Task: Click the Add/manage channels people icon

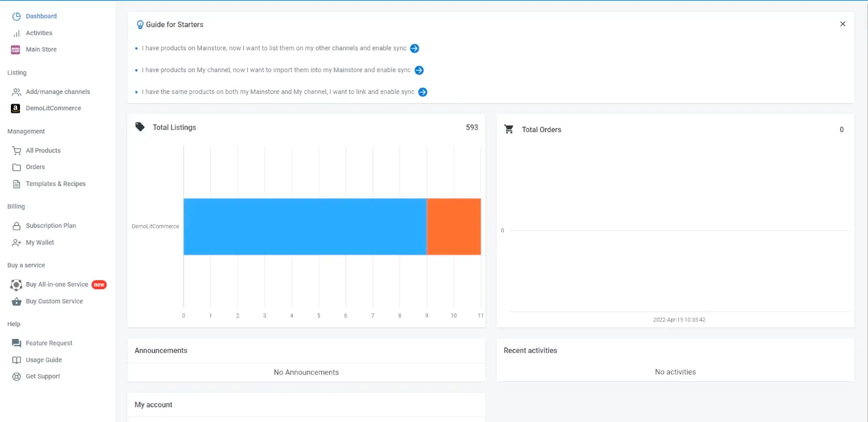Action: [16, 92]
